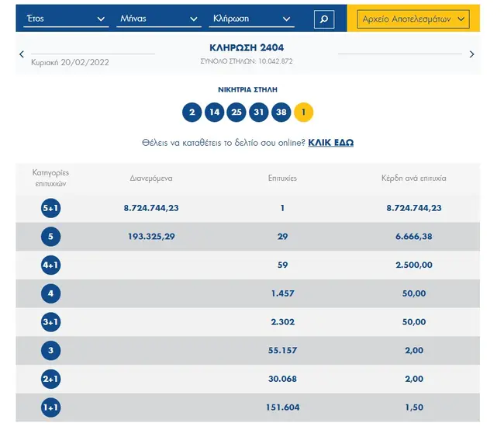Click the 1+1 category badge
This screenshot has height=430, width=504.
point(51,407)
